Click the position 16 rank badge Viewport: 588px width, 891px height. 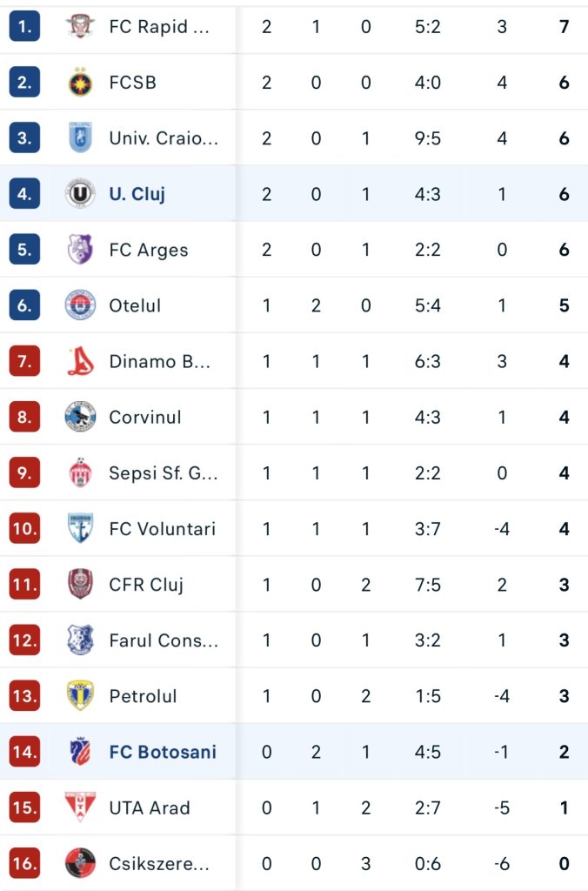point(24,863)
